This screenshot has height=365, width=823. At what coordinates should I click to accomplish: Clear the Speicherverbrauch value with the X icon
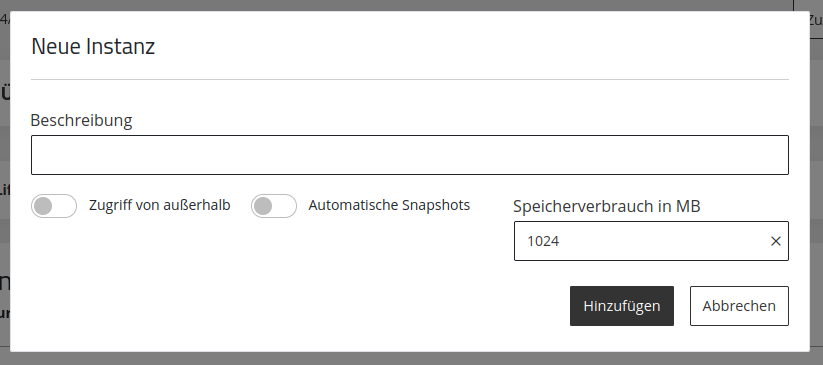(x=775, y=241)
